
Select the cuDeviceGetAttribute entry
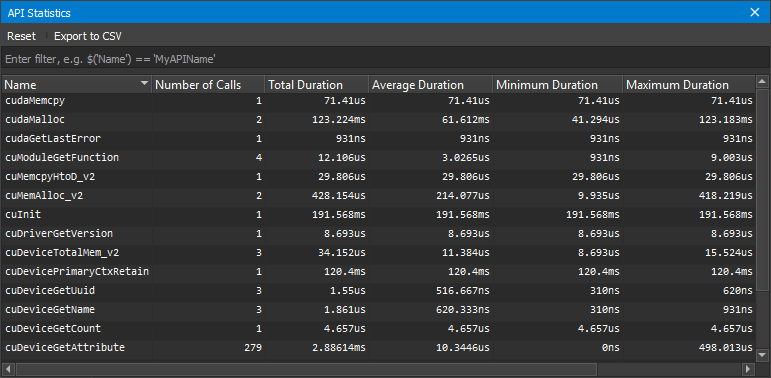point(65,348)
